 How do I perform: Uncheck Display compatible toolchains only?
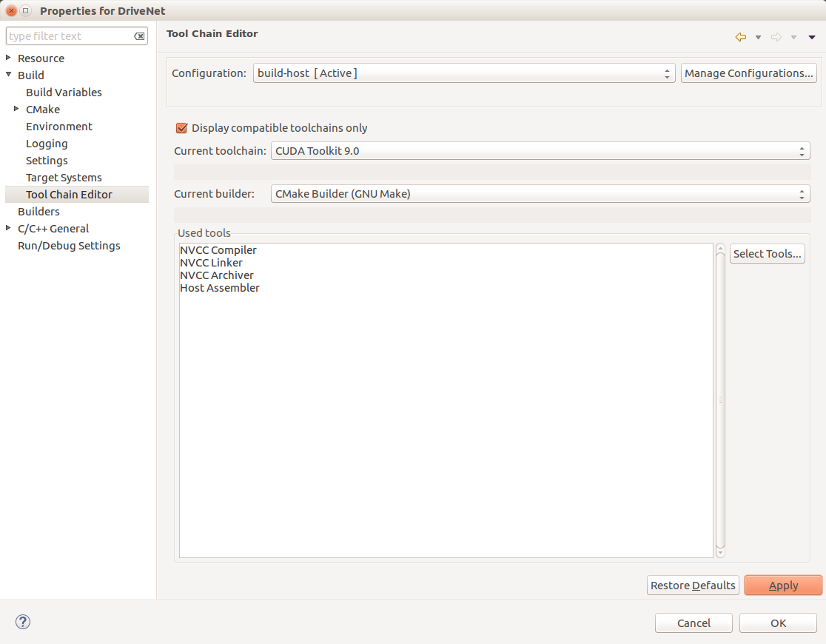(x=181, y=128)
